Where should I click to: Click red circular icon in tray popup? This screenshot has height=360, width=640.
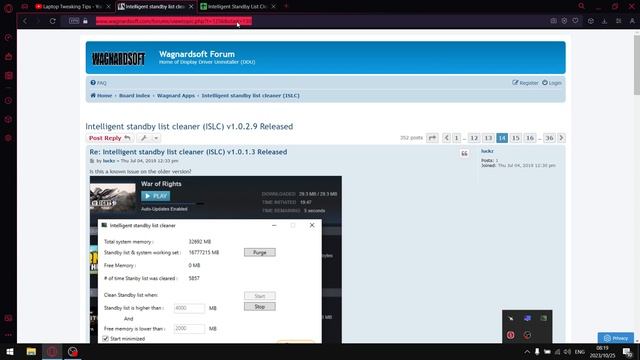pyautogui.click(x=511, y=335)
